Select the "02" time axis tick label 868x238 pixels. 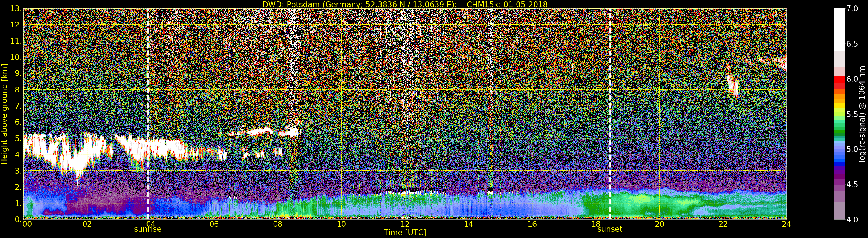(87, 224)
